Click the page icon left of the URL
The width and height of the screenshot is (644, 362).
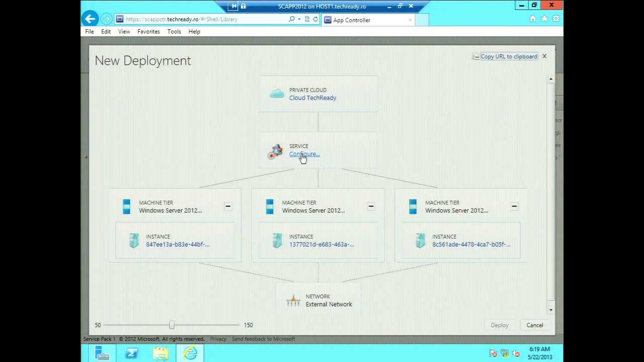pos(120,19)
